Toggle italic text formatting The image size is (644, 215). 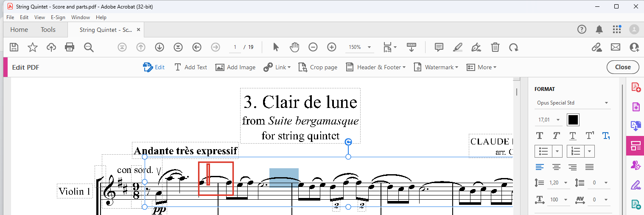[556, 136]
